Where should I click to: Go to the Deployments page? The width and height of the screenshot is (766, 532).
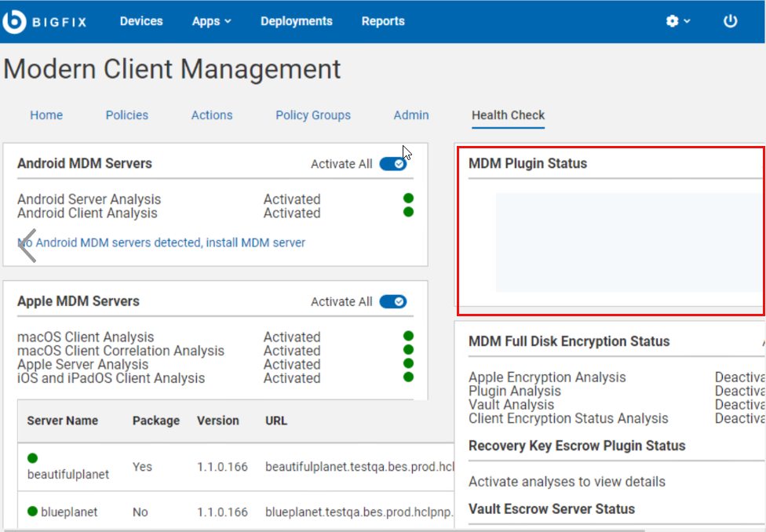(x=296, y=21)
